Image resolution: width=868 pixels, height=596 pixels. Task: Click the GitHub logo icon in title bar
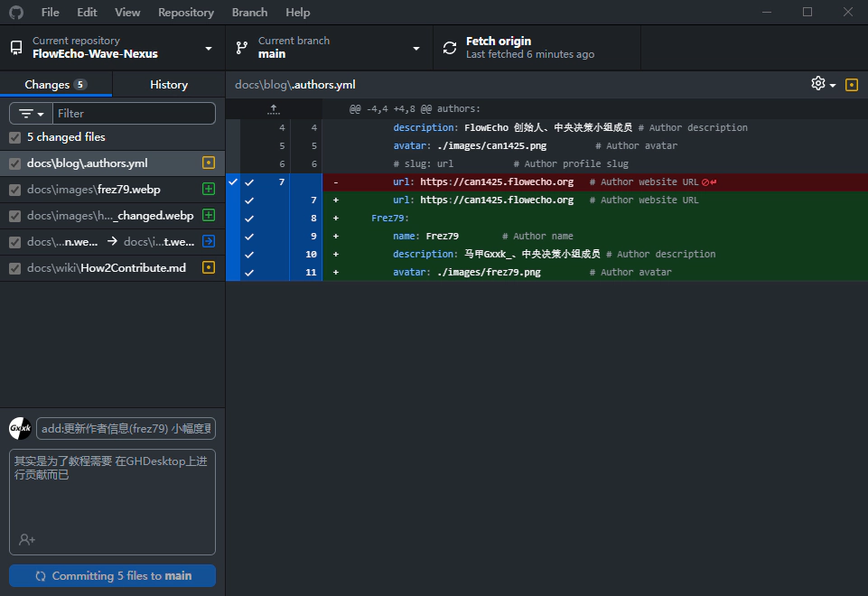click(16, 13)
